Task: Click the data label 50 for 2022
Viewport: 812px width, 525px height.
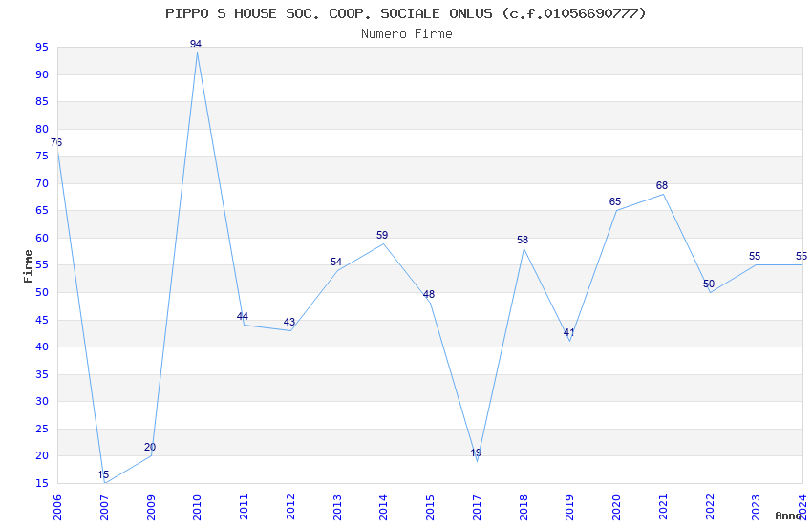Action: (709, 283)
